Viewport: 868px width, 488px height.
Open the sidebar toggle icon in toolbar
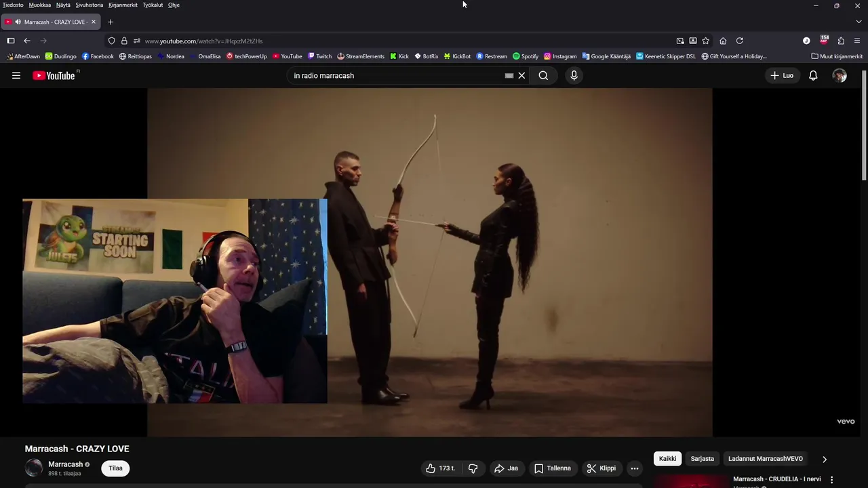11,41
